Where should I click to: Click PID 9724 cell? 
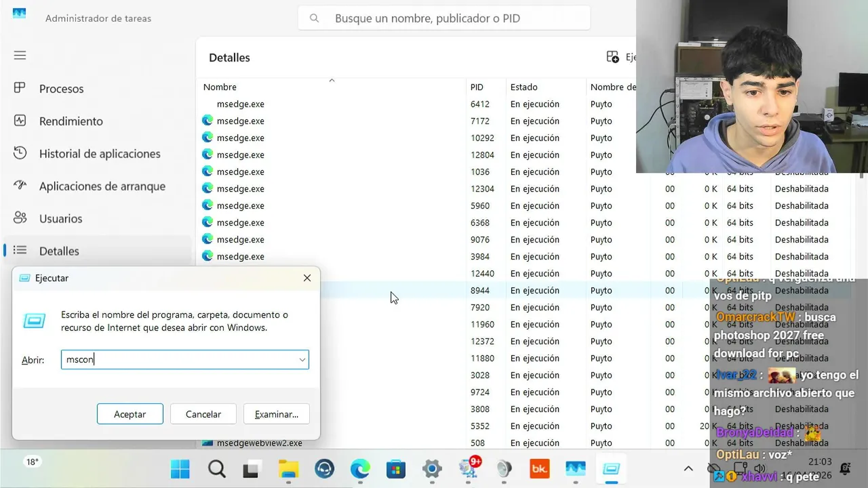point(480,392)
